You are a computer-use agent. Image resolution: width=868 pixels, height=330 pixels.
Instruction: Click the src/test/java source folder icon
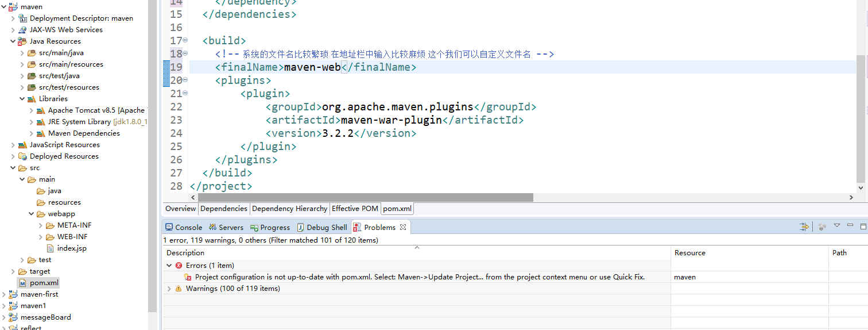pyautogui.click(x=32, y=76)
